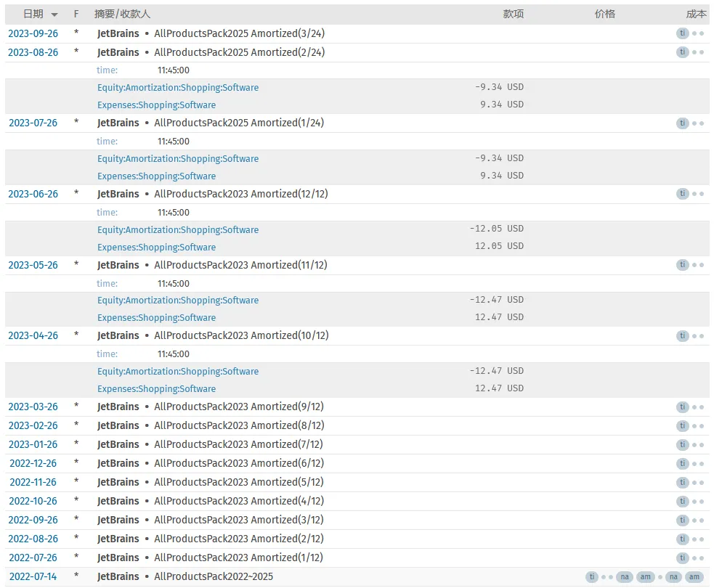Click narration 'AllProductsPack2023 Amortized(12/12)'
714x588 pixels.
tap(241, 194)
